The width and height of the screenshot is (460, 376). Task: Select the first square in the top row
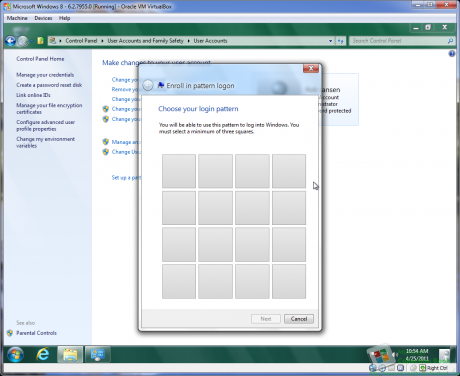179,171
